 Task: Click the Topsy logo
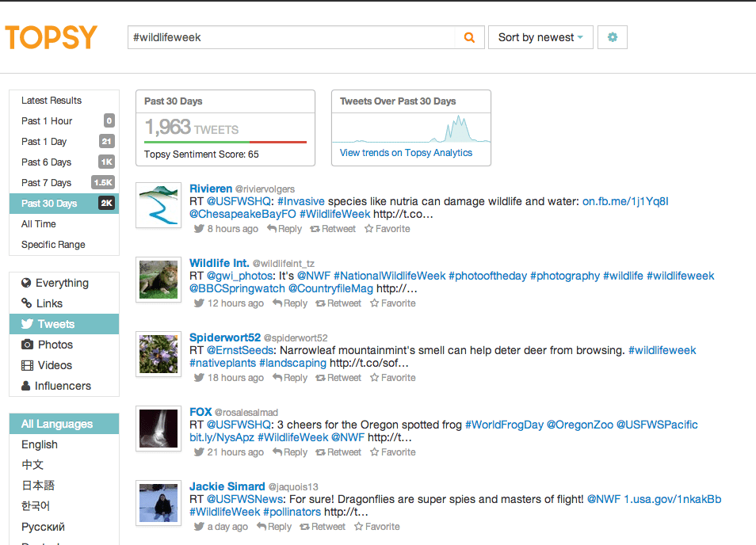click(x=52, y=37)
